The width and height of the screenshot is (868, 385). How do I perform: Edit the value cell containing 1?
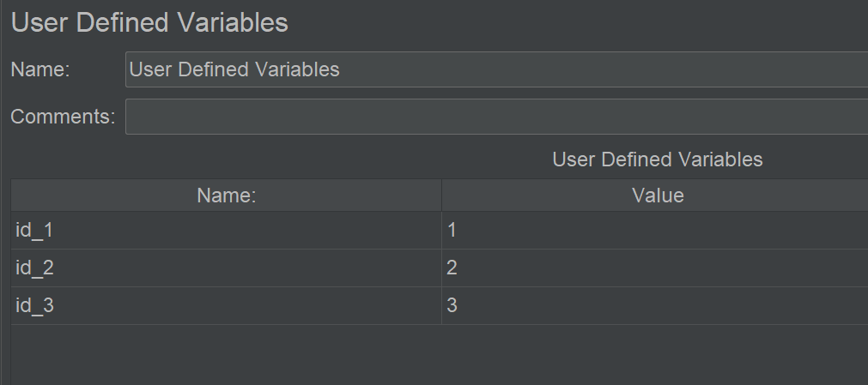click(655, 230)
